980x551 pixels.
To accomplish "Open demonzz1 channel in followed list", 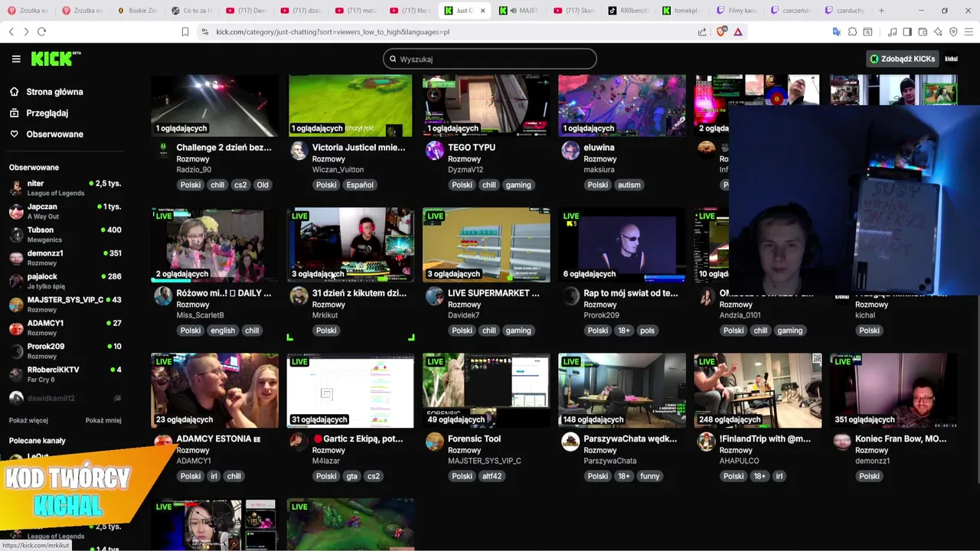I will click(65, 258).
